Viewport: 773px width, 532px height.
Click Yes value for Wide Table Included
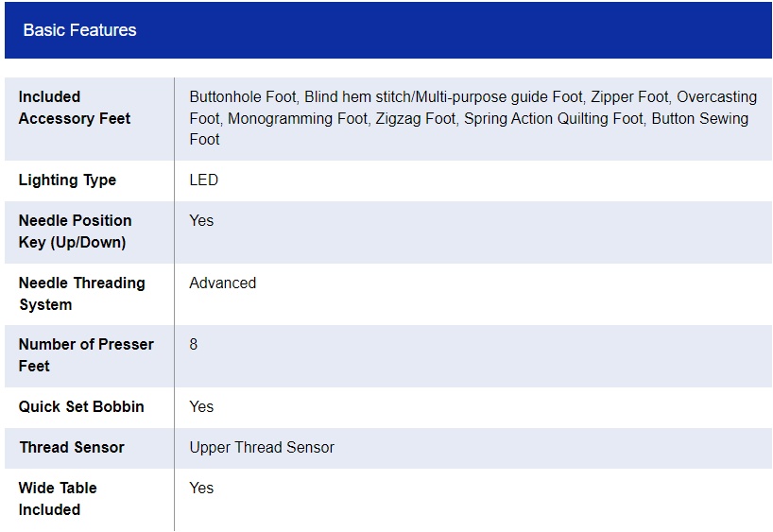[201, 489]
